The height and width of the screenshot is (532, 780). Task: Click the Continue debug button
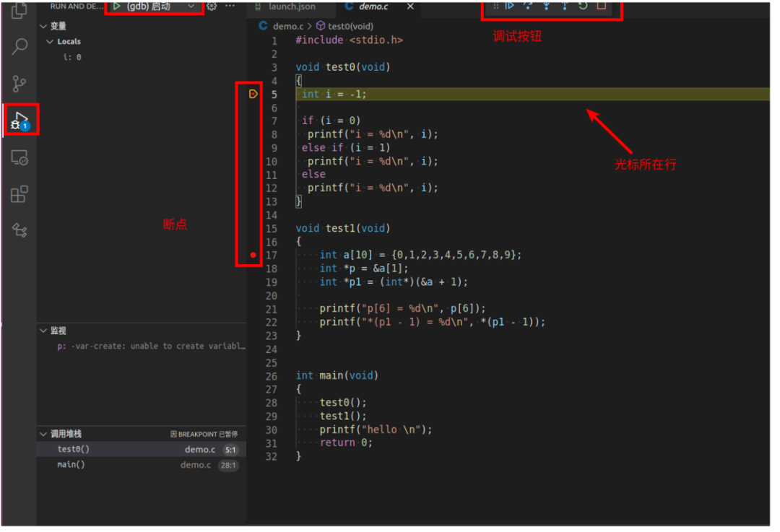[510, 6]
